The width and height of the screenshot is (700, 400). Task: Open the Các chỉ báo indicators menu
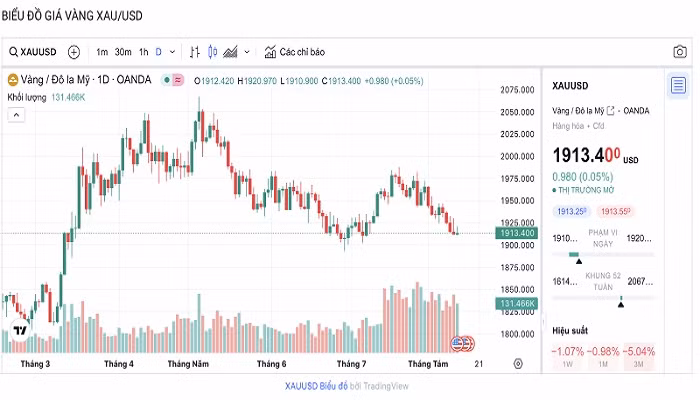coord(294,52)
